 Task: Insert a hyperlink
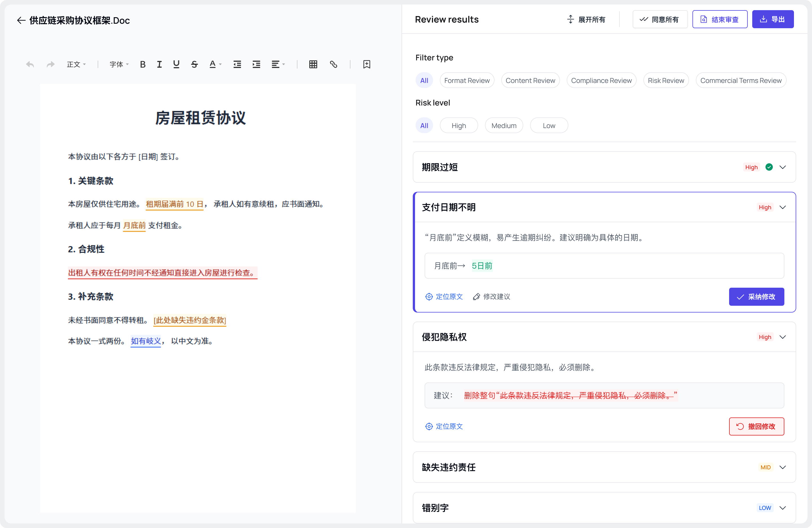(333, 64)
